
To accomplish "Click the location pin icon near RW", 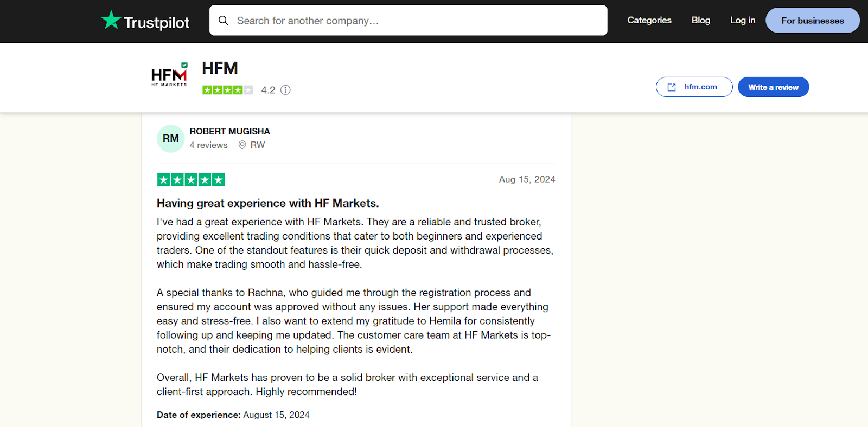I will tap(242, 145).
